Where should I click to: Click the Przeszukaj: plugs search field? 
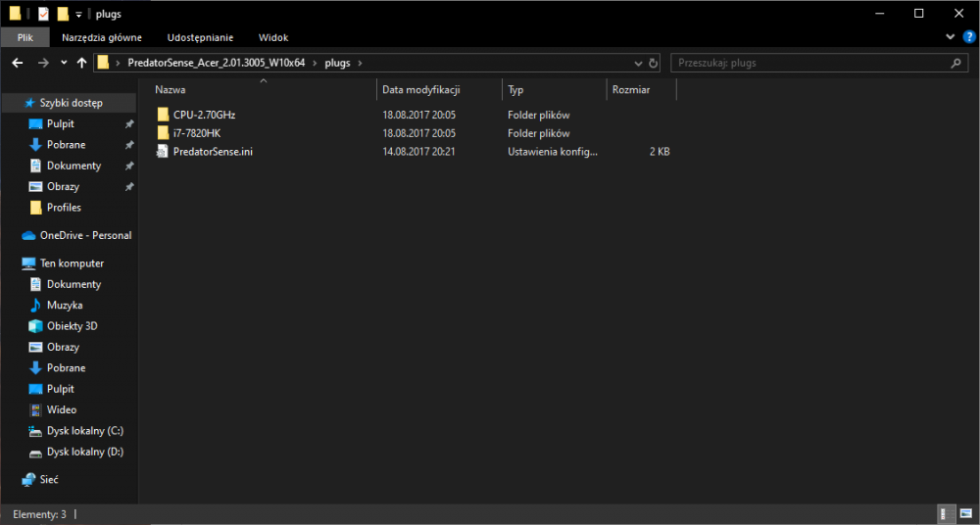(x=811, y=63)
